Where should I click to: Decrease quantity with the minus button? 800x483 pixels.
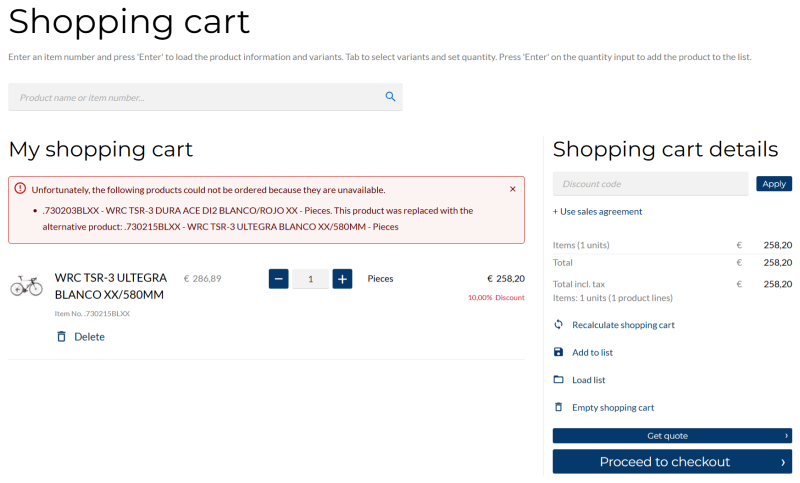point(279,279)
